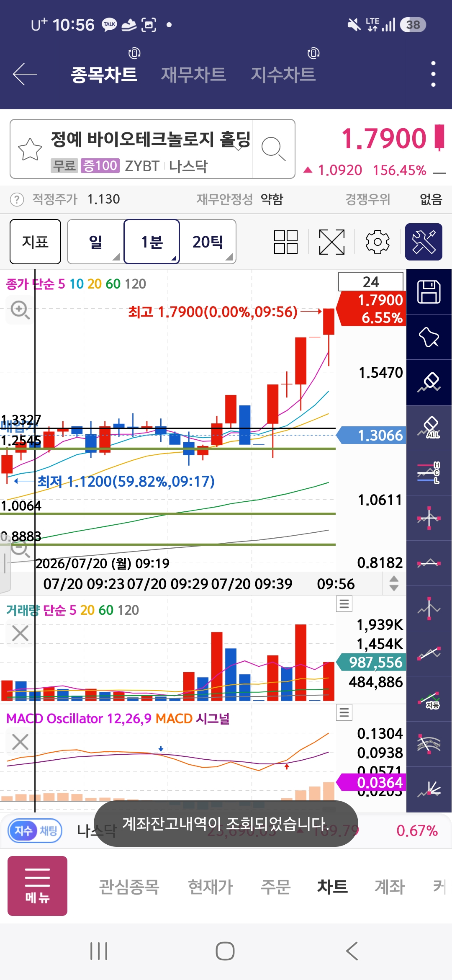Screen dimensions: 452x980
Task: Go to the 관심종목 watchlist tab
Action: [x=129, y=887]
